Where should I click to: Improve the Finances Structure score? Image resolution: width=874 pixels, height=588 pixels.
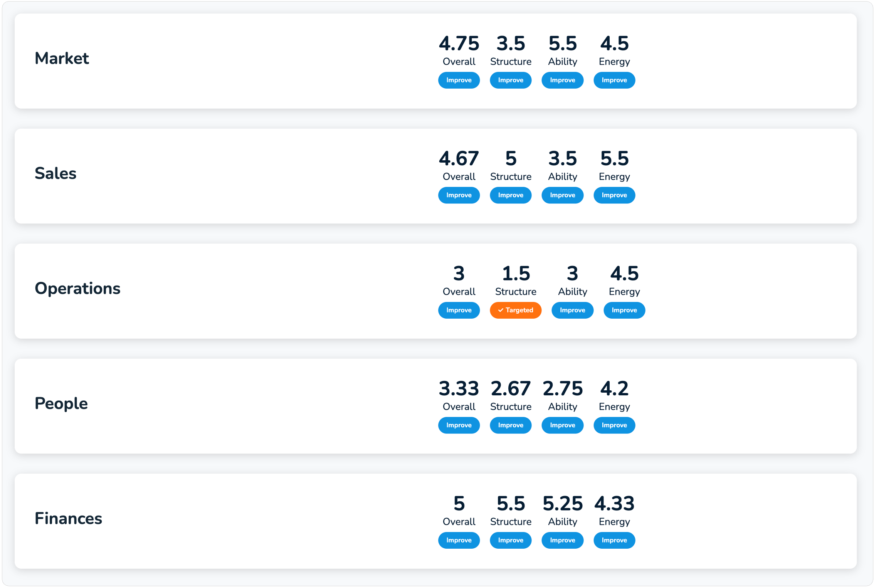(x=510, y=540)
